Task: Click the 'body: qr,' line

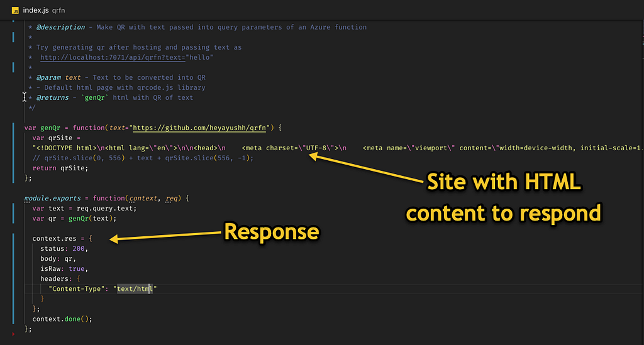Action: (58, 259)
